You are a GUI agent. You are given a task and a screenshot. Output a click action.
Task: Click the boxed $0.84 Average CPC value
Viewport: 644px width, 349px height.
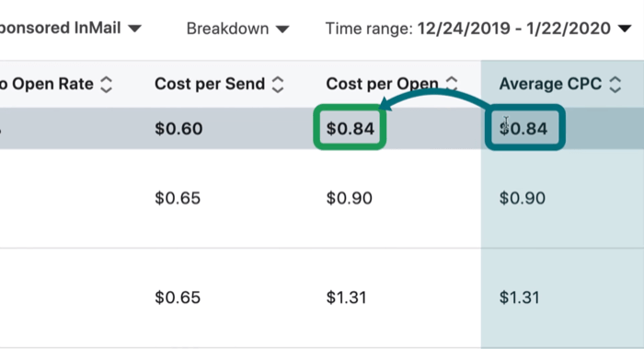pyautogui.click(x=523, y=129)
